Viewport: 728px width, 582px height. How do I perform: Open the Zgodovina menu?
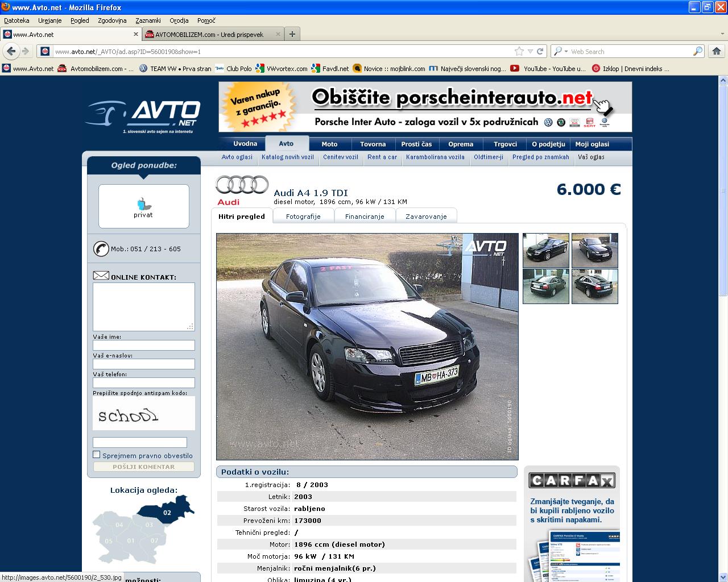[112, 20]
